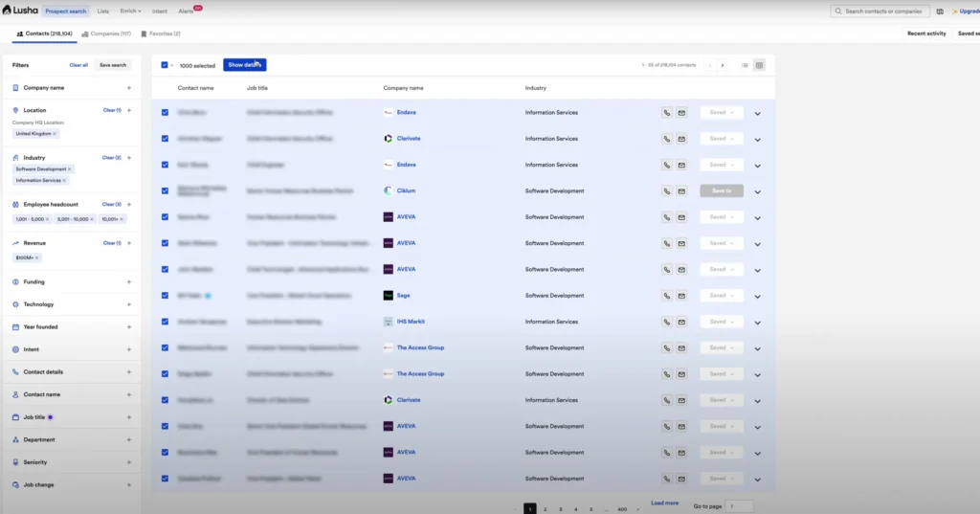This screenshot has width=980, height=514.
Task: Click Load more link
Action: (x=664, y=503)
